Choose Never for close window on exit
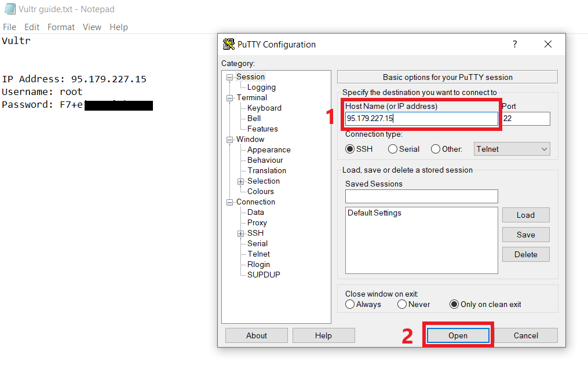Screen dimensions: 588x380 pyautogui.click(x=402, y=304)
